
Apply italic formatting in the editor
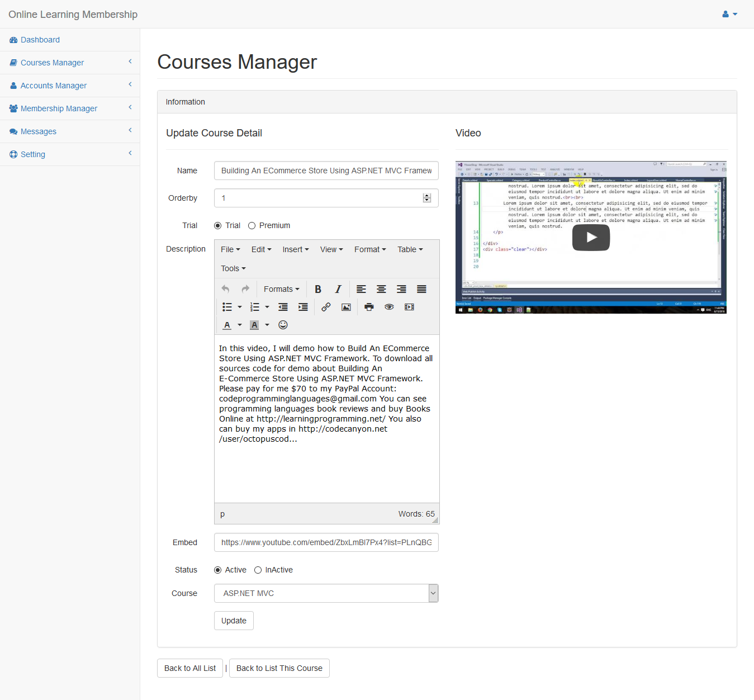click(x=338, y=289)
